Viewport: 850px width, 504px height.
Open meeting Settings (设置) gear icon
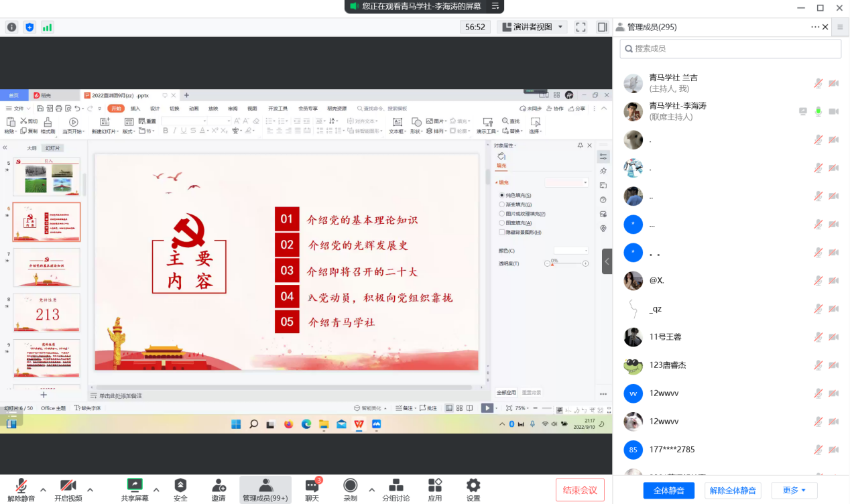(473, 486)
